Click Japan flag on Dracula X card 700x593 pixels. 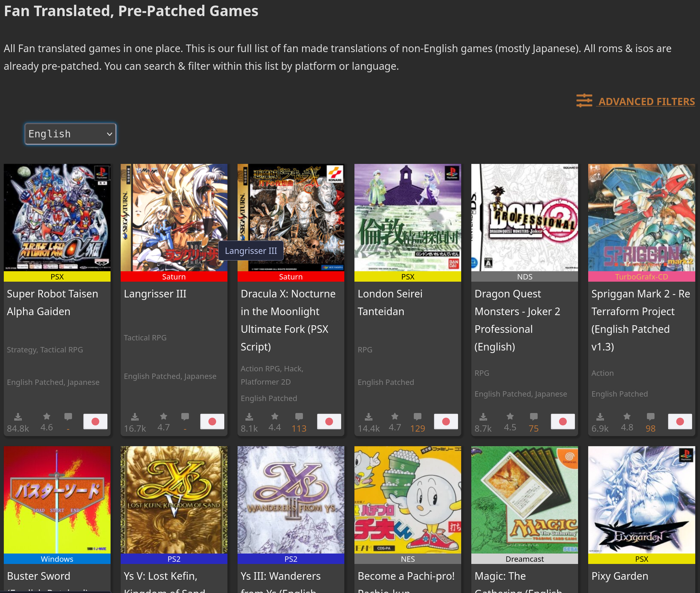329,421
